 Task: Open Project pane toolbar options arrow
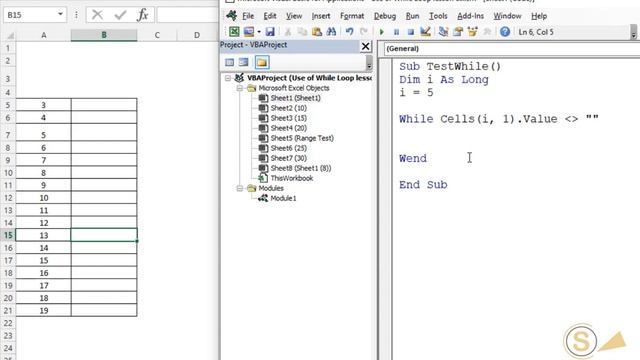point(369,63)
